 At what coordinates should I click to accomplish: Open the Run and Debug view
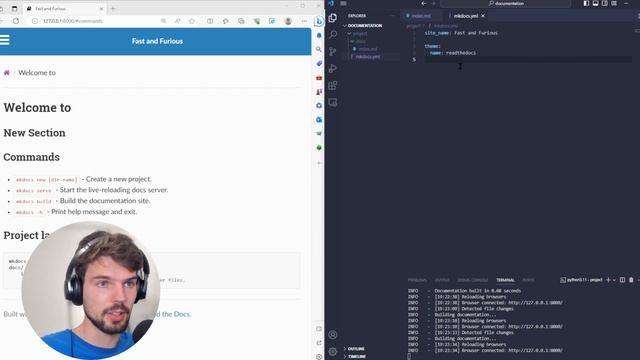[333, 69]
